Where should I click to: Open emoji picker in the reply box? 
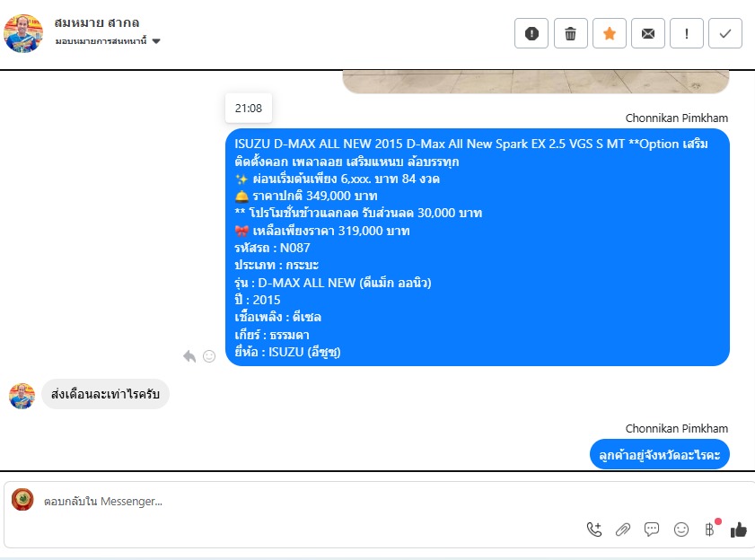point(680,529)
